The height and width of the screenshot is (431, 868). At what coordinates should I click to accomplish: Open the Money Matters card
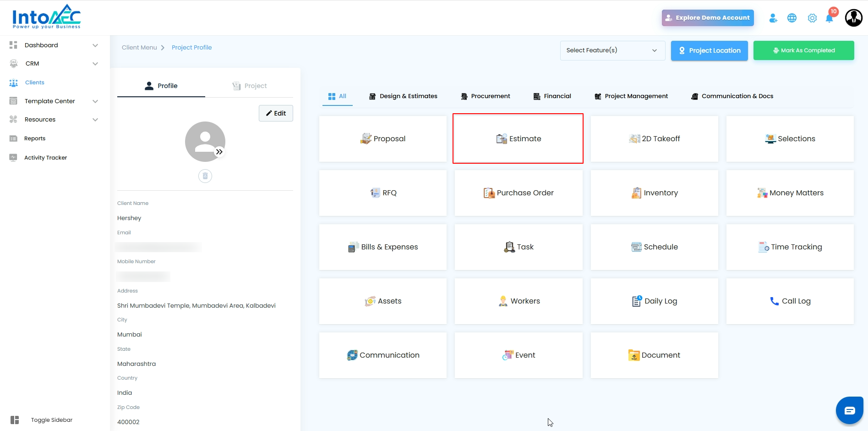click(790, 193)
